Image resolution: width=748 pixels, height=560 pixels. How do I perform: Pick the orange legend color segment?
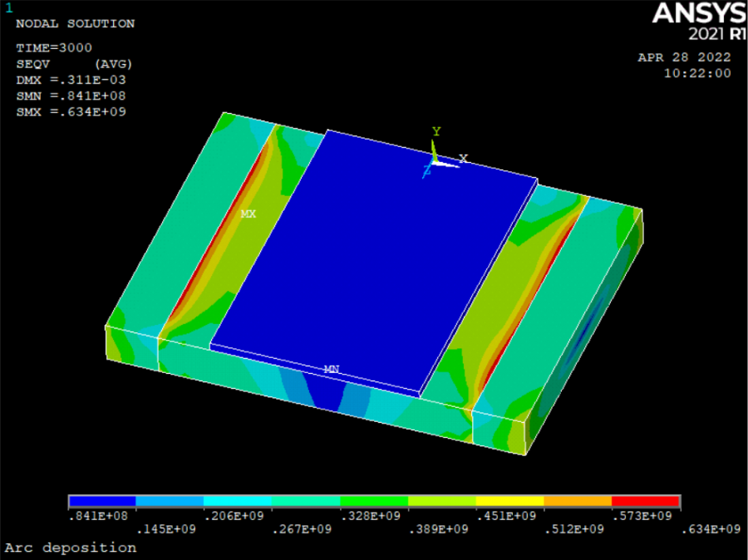pyautogui.click(x=578, y=502)
